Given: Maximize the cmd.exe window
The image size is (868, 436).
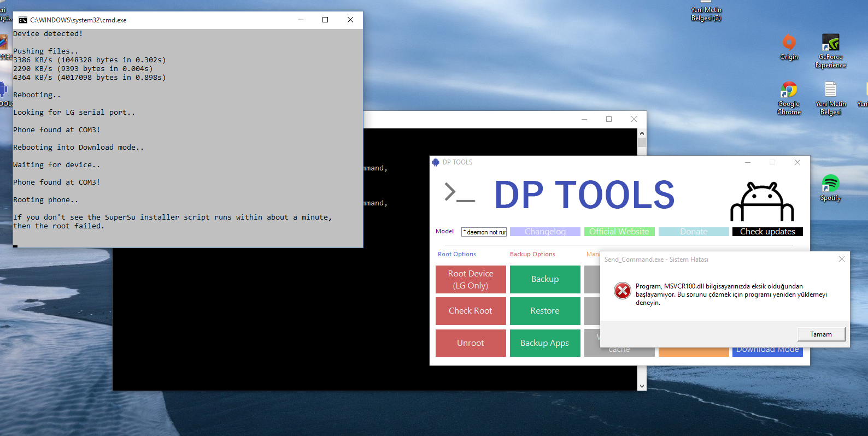Looking at the screenshot, I should (x=325, y=20).
